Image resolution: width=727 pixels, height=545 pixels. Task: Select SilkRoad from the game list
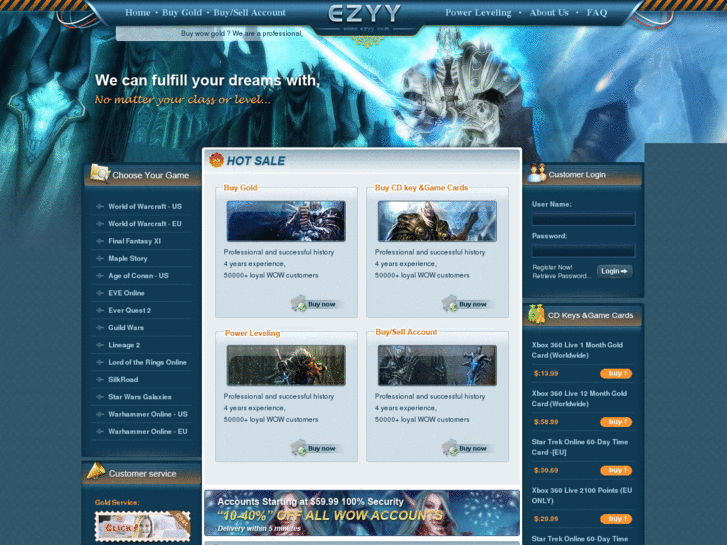point(123,379)
